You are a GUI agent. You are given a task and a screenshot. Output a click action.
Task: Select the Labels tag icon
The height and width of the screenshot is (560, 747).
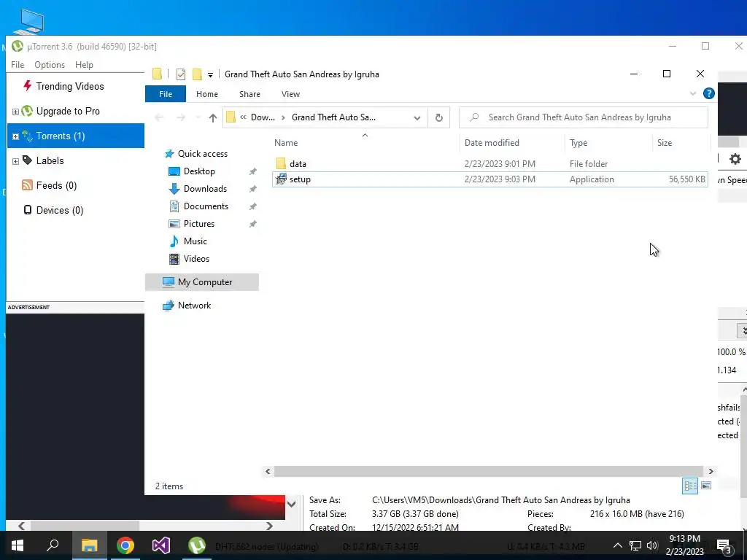click(x=27, y=160)
